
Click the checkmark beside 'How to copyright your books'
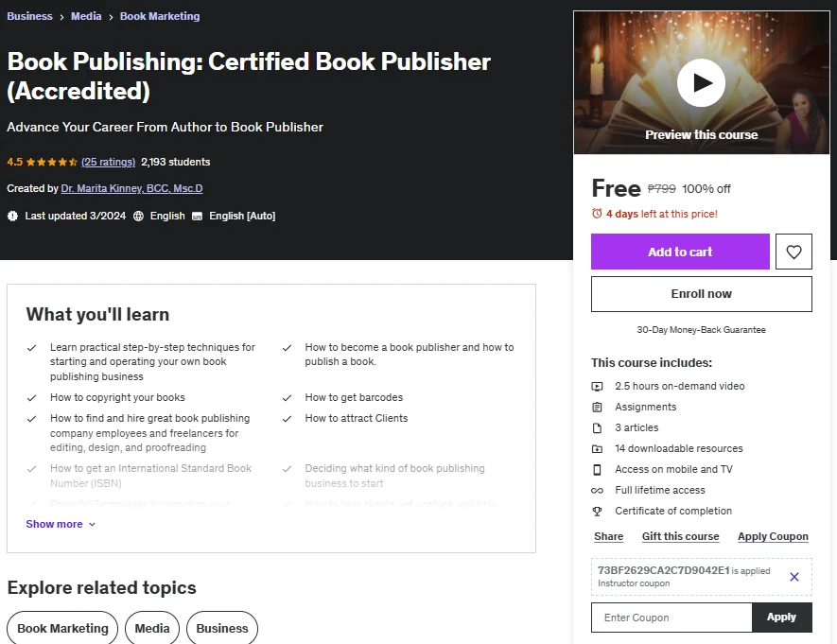[31, 398]
